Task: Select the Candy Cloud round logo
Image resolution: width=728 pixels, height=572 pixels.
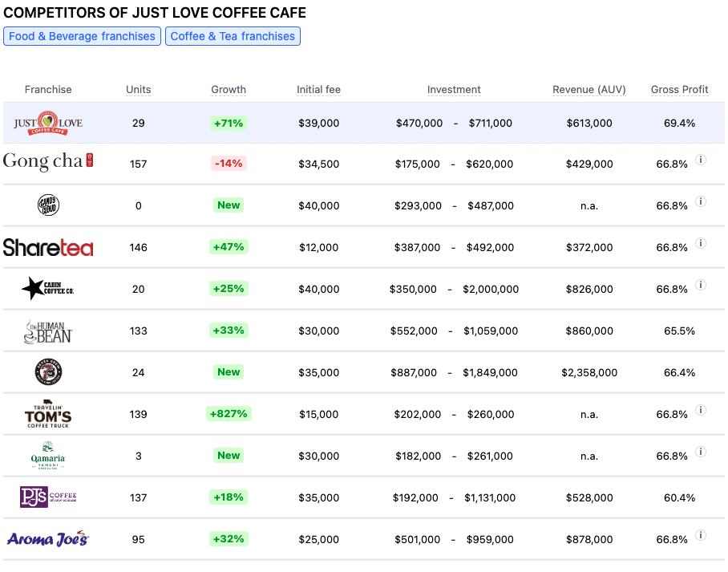Action: (48, 205)
